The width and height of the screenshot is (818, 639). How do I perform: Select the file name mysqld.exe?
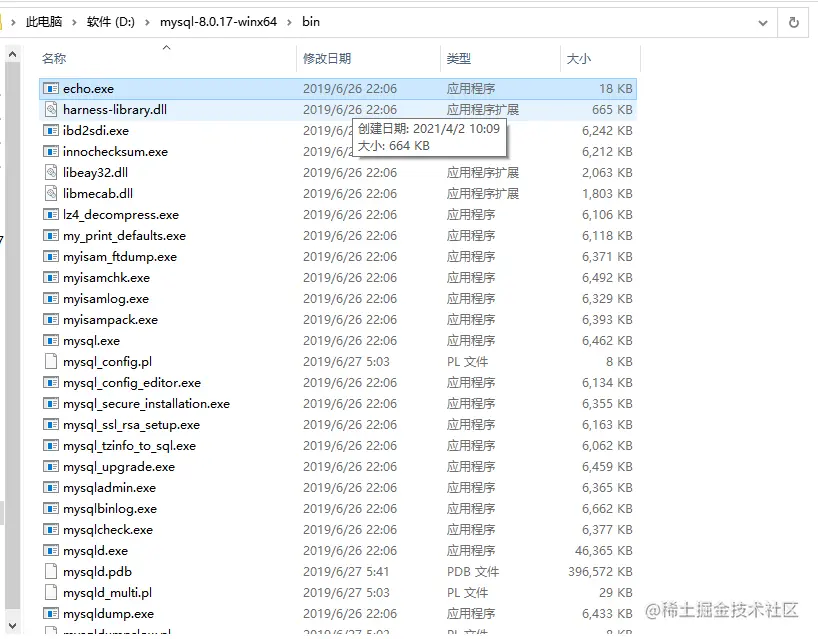pos(95,551)
